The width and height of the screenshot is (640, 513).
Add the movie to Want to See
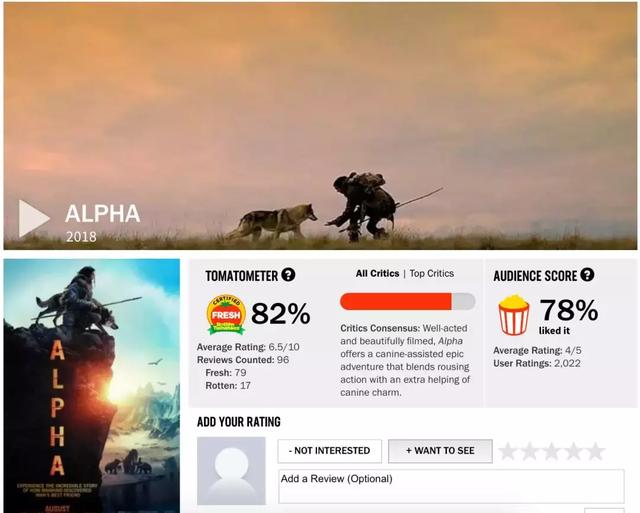[440, 451]
